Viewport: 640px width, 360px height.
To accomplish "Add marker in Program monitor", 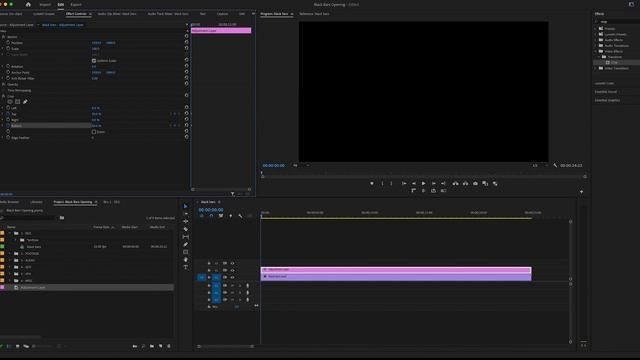I will 371,184.
